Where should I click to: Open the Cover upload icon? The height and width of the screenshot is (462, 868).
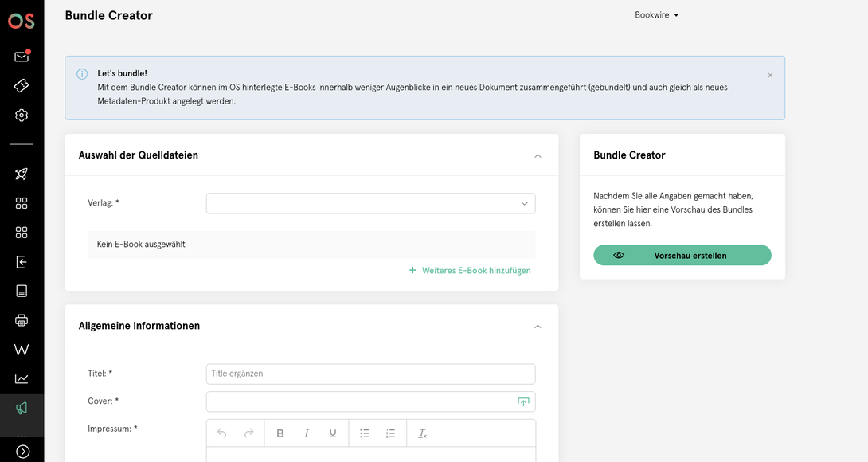523,401
